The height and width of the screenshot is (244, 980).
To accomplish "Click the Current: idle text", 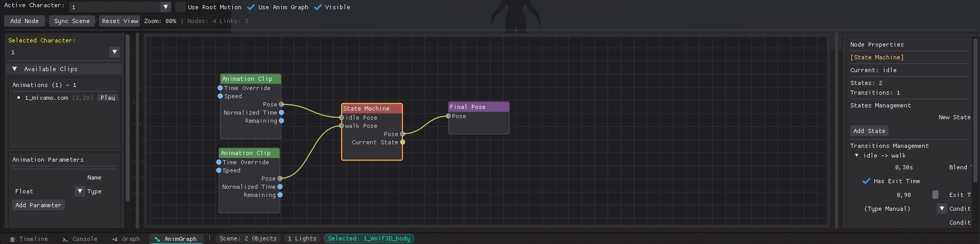I will click(873, 70).
